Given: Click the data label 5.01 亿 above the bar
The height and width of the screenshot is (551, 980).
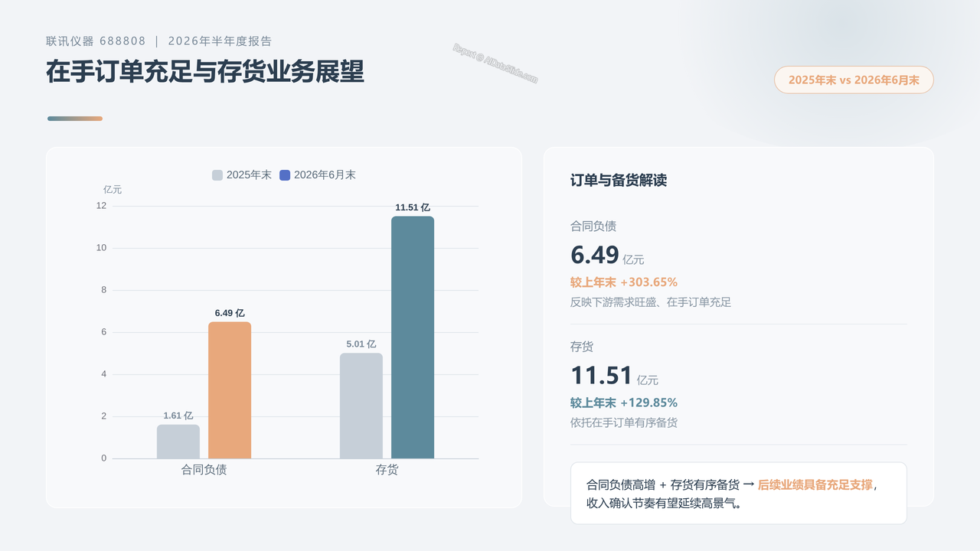Looking at the screenshot, I should pyautogui.click(x=361, y=344).
